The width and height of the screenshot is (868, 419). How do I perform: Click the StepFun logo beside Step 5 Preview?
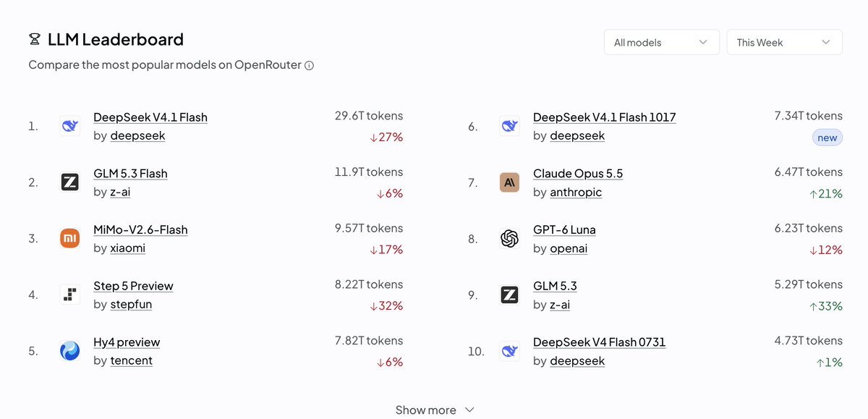click(x=69, y=295)
